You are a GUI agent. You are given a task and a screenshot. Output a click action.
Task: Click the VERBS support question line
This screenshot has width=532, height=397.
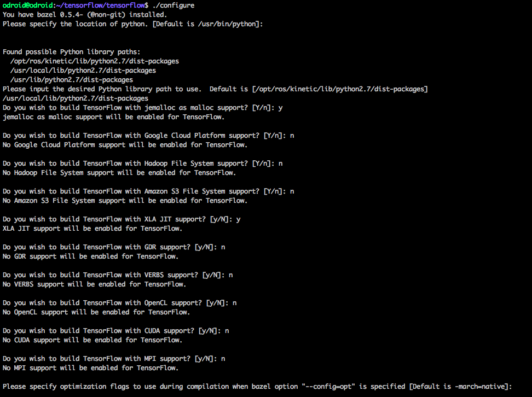(x=118, y=275)
